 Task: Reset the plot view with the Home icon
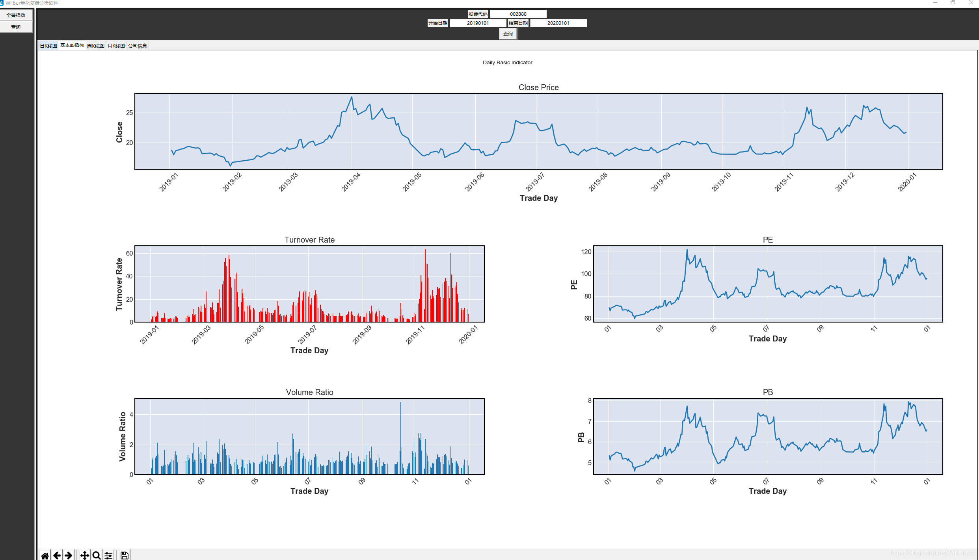[x=45, y=555]
